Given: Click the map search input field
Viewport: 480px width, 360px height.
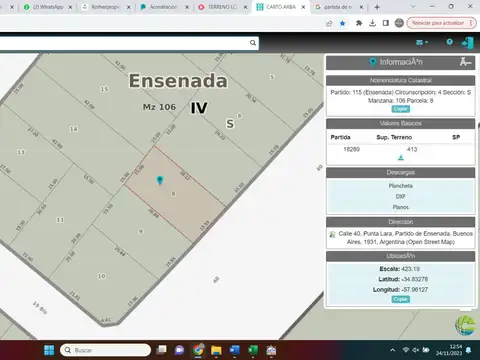Looking at the screenshot, I should (x=123, y=43).
